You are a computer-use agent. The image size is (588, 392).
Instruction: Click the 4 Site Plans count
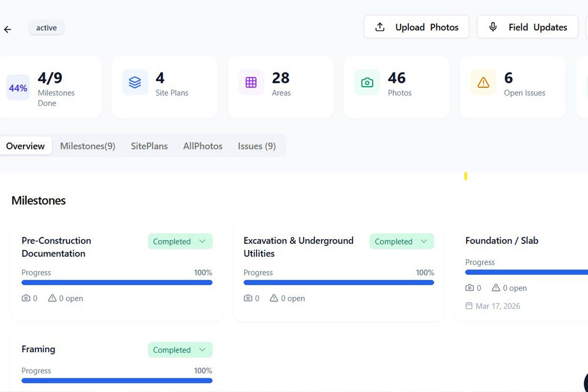(160, 78)
